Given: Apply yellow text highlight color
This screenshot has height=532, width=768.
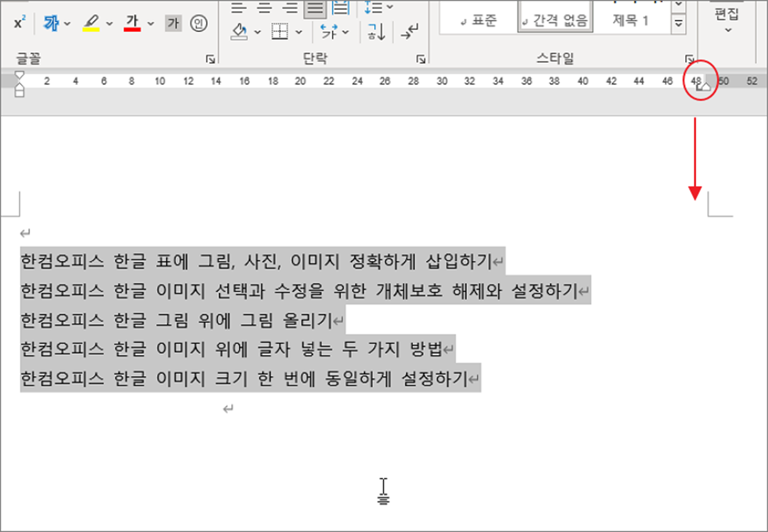Looking at the screenshot, I should tap(91, 24).
